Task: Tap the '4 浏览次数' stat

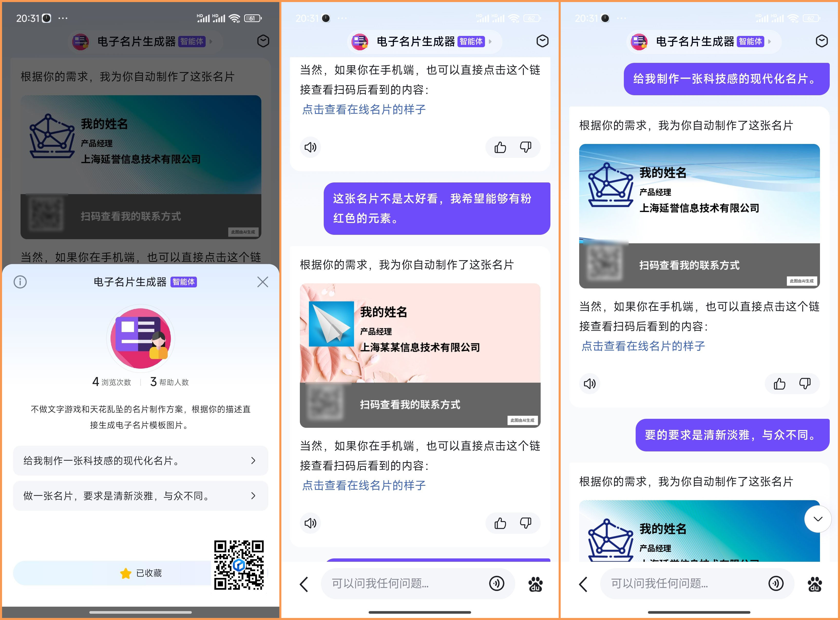Action: click(x=111, y=382)
